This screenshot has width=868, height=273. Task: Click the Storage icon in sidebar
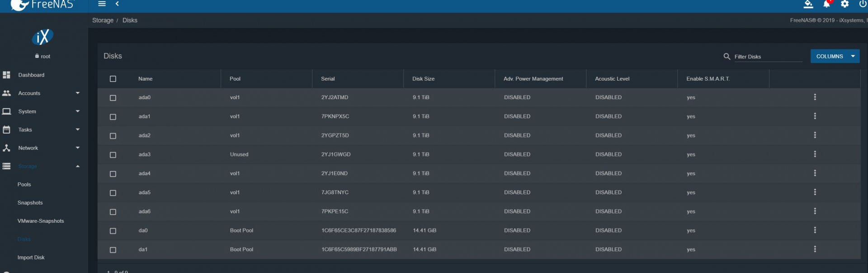(x=6, y=166)
